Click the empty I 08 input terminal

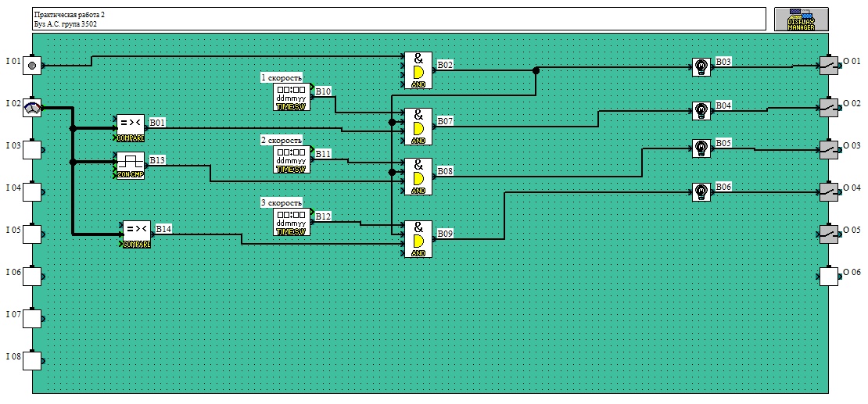(32, 359)
